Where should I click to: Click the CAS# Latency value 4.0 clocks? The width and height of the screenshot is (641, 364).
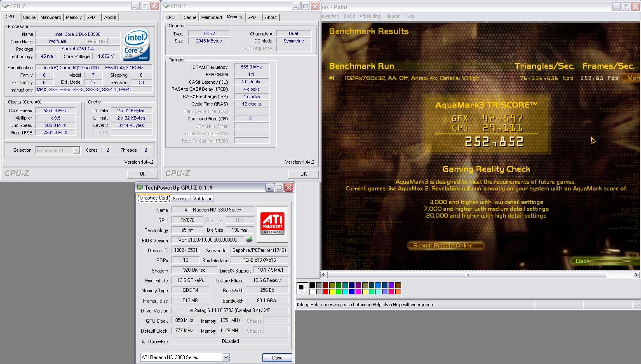pyautogui.click(x=251, y=82)
